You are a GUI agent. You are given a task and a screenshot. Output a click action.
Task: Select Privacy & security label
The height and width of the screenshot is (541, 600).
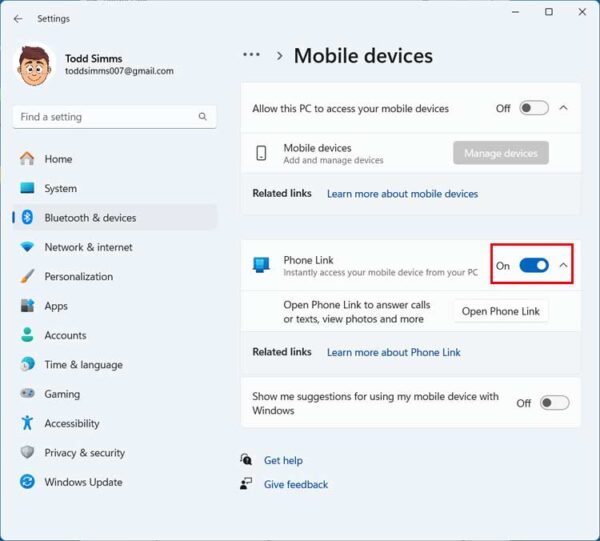(85, 453)
